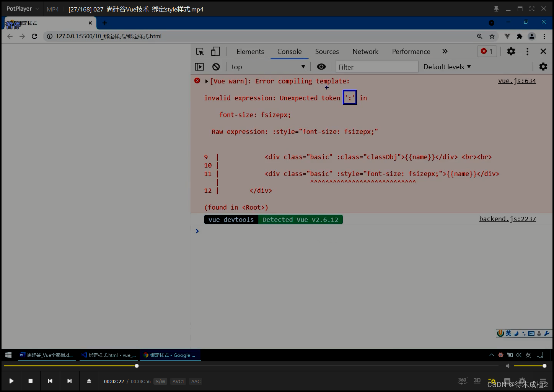The image size is (554, 392).
Task: Open the Vue devtools extension icon
Action: click(x=507, y=36)
